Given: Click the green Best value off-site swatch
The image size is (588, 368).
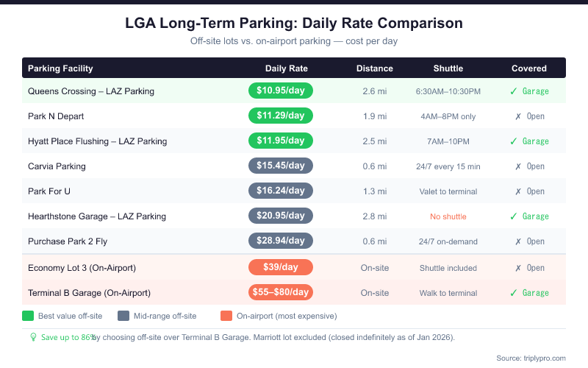Looking at the screenshot, I should [x=28, y=316].
